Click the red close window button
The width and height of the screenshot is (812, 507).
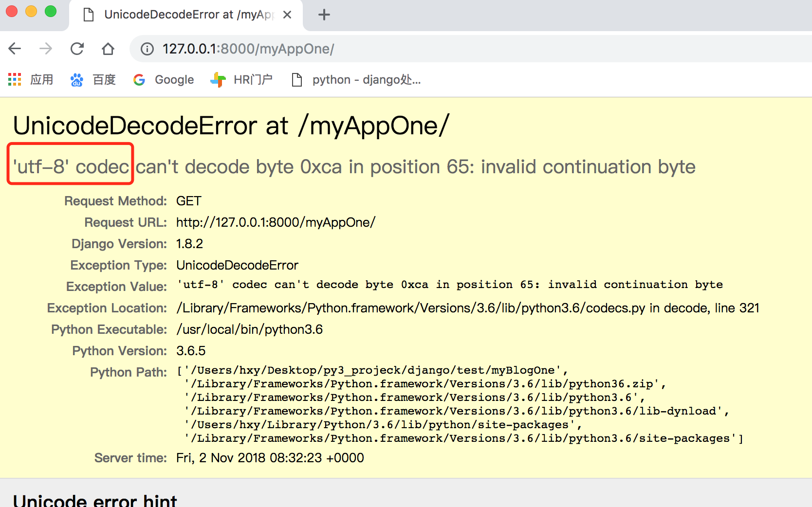point(12,11)
